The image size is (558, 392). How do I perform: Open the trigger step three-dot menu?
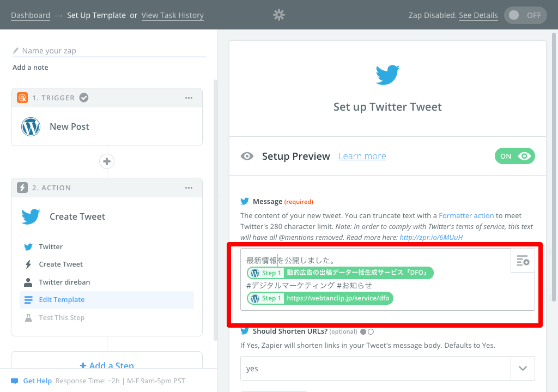click(189, 98)
